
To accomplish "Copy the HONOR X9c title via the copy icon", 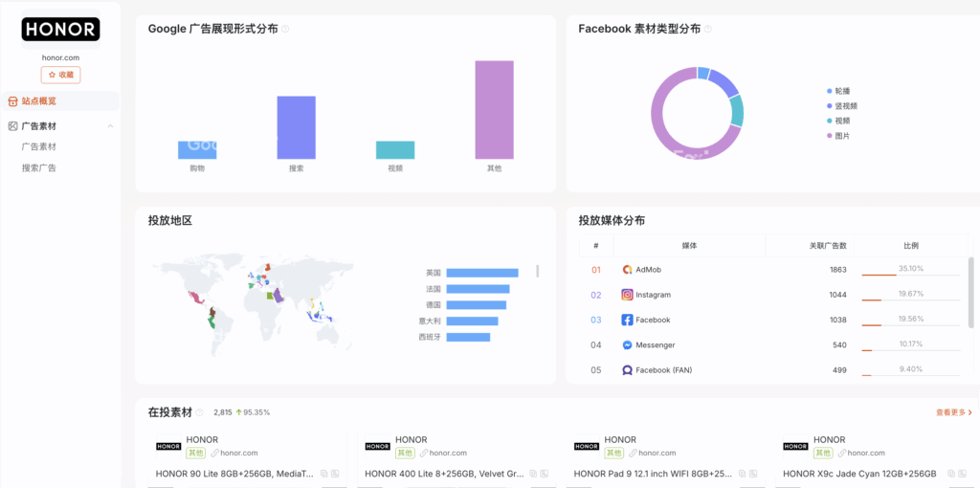I will [951, 474].
